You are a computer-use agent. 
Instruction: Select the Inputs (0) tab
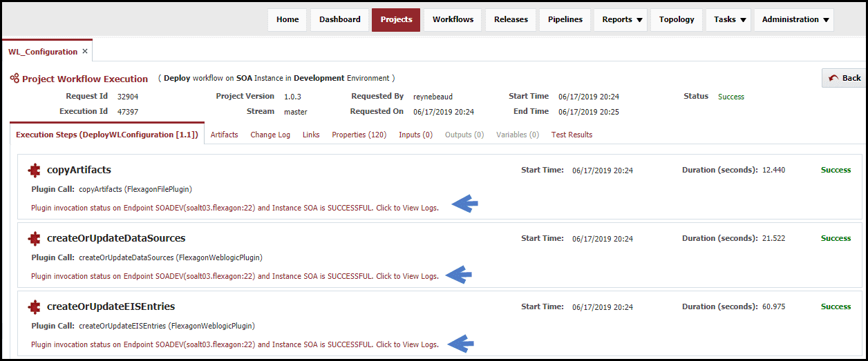click(x=416, y=135)
